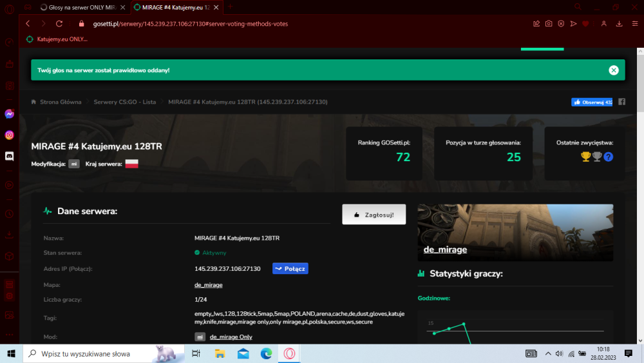Click the Poland flag server country icon

pyautogui.click(x=132, y=164)
